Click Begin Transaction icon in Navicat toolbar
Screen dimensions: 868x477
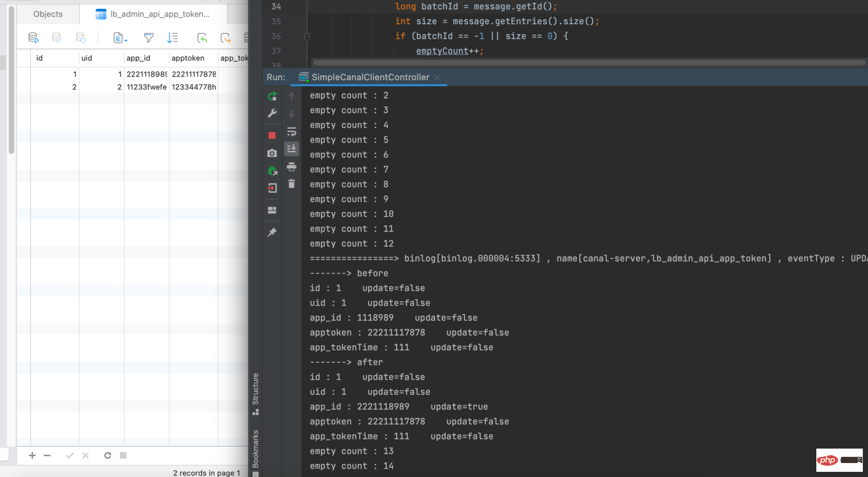point(33,38)
